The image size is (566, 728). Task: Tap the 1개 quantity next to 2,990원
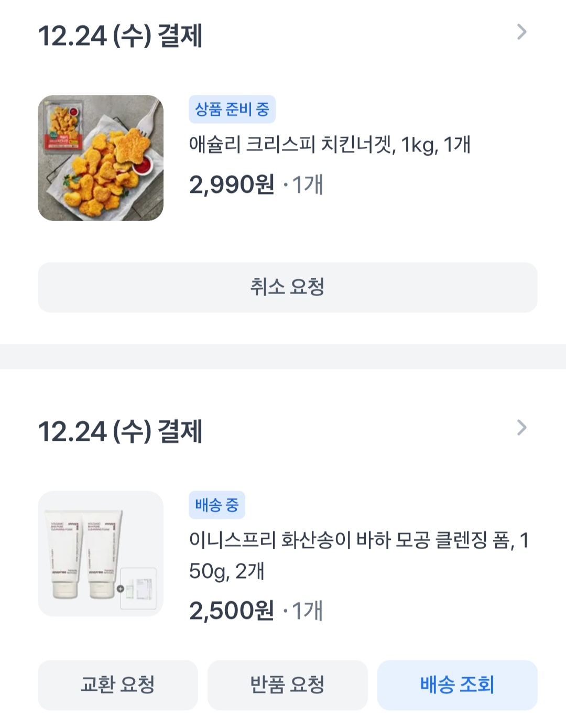point(307,184)
